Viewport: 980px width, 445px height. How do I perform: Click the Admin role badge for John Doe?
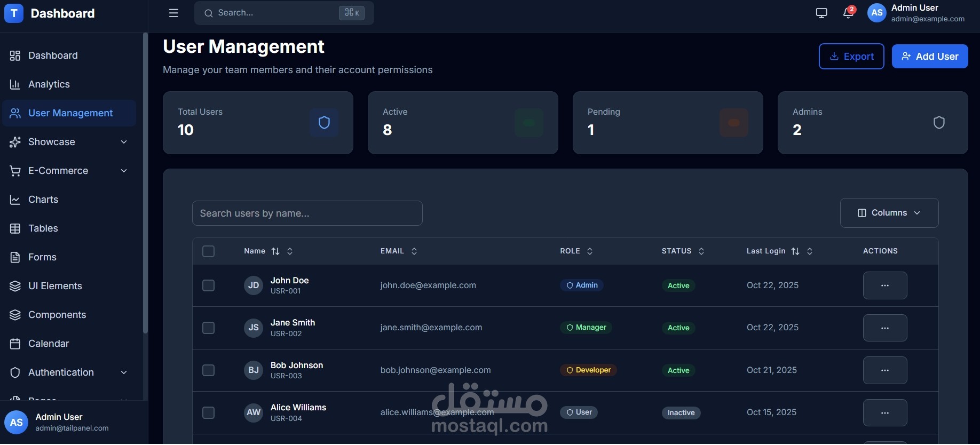pyautogui.click(x=582, y=285)
